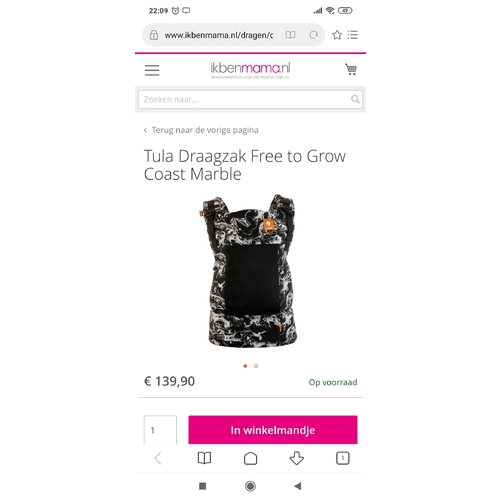Open reader mode in address bar
Image resolution: width=500 pixels, height=500 pixels.
(290, 35)
